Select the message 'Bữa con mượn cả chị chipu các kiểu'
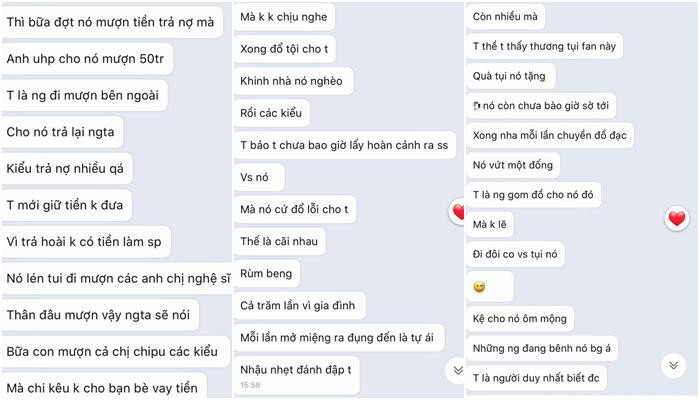 116,351
